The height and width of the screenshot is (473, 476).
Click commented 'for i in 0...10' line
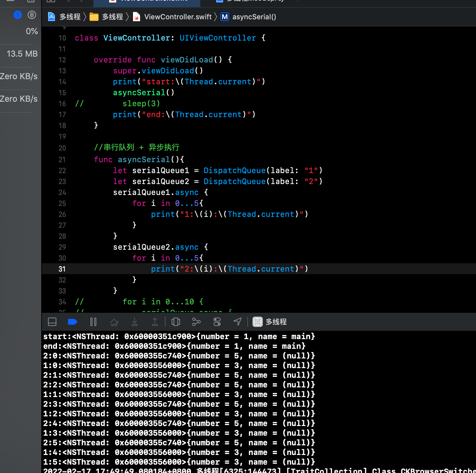coord(139,302)
